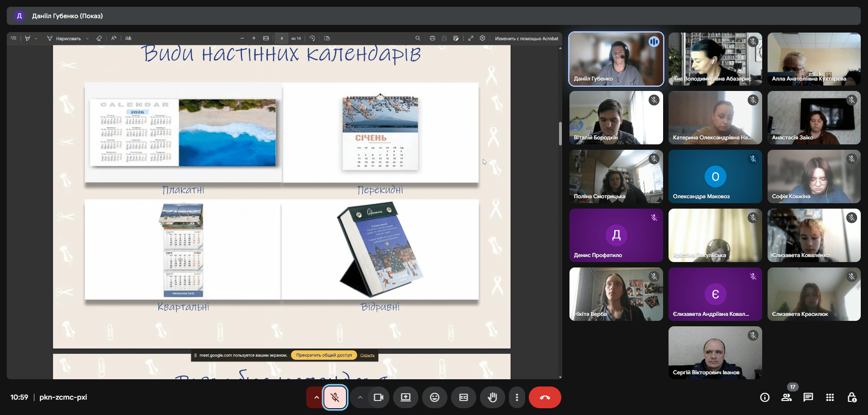Screen dimensions: 868x415
Task: Open the emoji reactions icon
Action: [435, 397]
